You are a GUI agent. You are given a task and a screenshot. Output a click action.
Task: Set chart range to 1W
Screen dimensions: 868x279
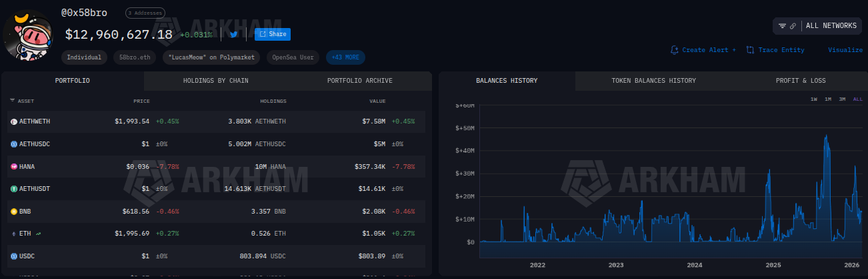click(x=814, y=99)
